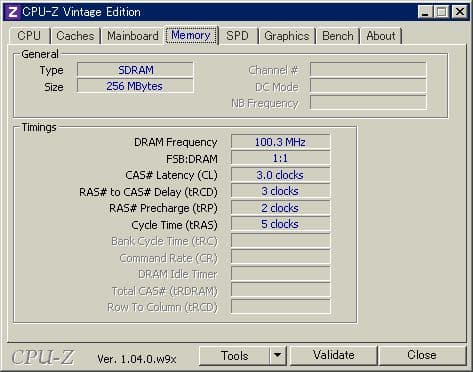473x372 pixels.
Task: Click the Type label in General
Action: pos(52,70)
